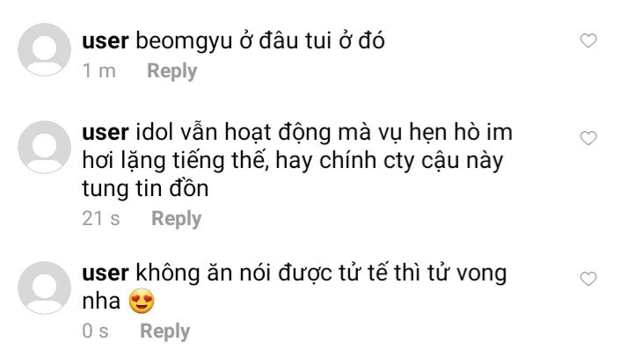The width and height of the screenshot is (628, 364).
Task: Open the username on the beomgyu comment
Action: point(106,41)
